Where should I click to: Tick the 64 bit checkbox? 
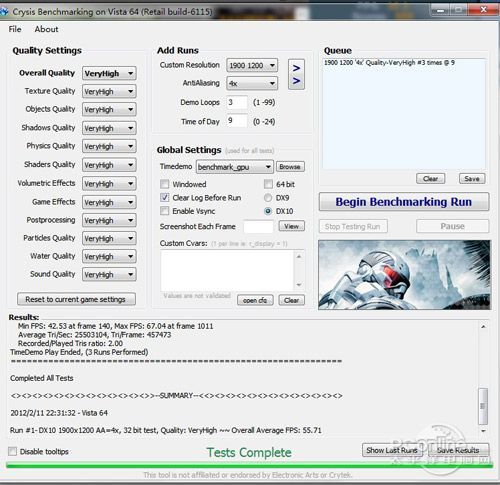tap(268, 184)
